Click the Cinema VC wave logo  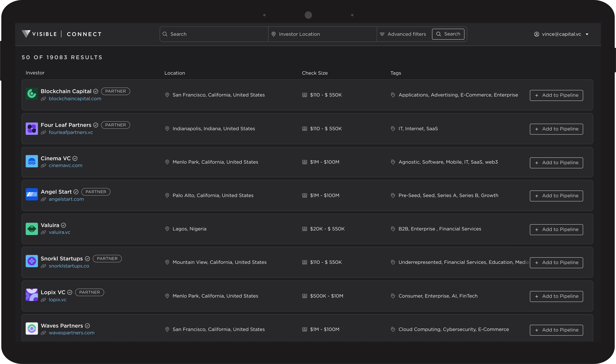(32, 161)
